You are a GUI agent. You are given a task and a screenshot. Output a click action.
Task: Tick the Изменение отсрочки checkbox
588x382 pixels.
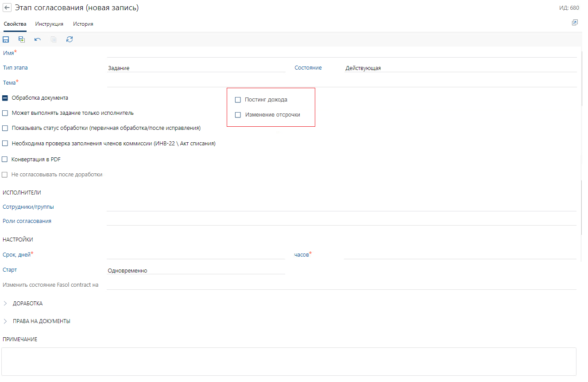238,115
